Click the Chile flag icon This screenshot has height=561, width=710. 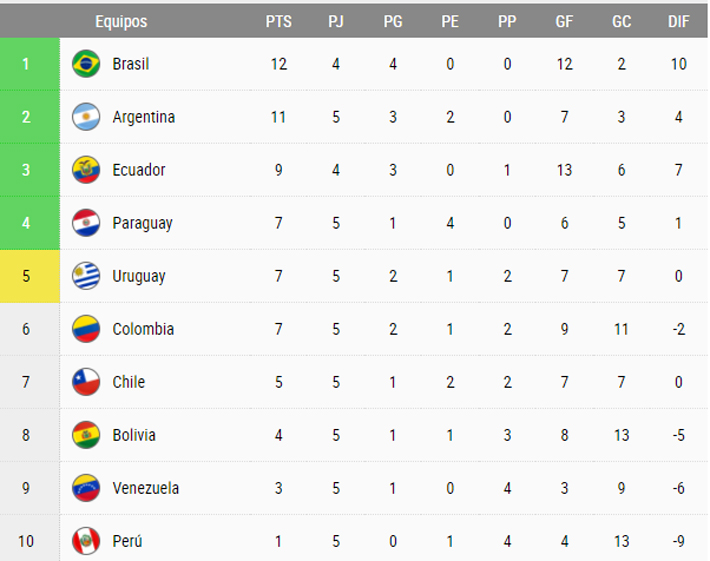click(86, 382)
